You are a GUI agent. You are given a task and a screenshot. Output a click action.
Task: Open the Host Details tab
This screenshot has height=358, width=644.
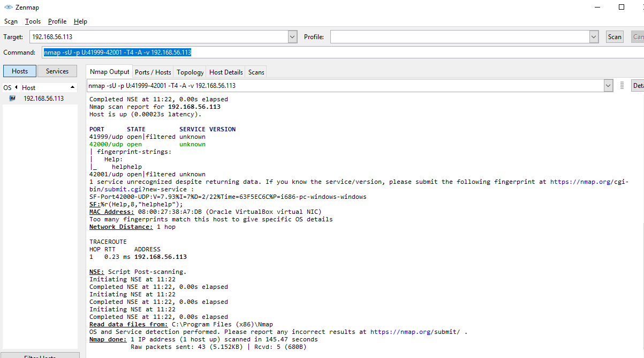tap(226, 72)
